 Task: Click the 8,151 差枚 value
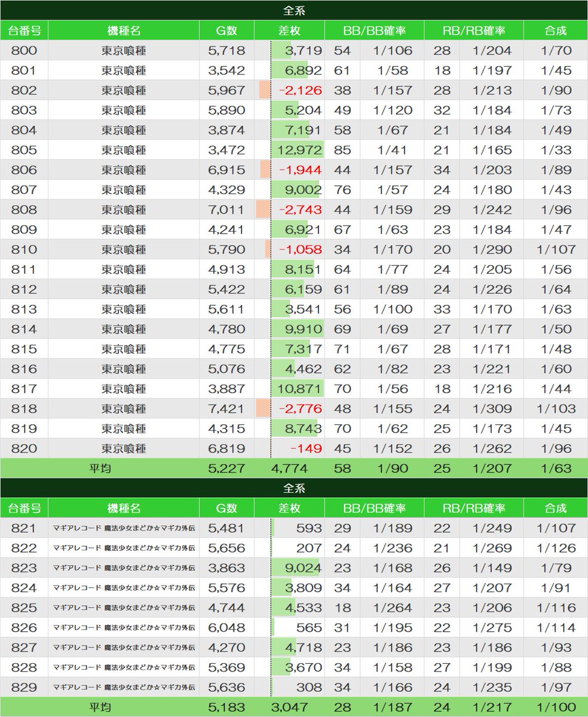point(304,269)
